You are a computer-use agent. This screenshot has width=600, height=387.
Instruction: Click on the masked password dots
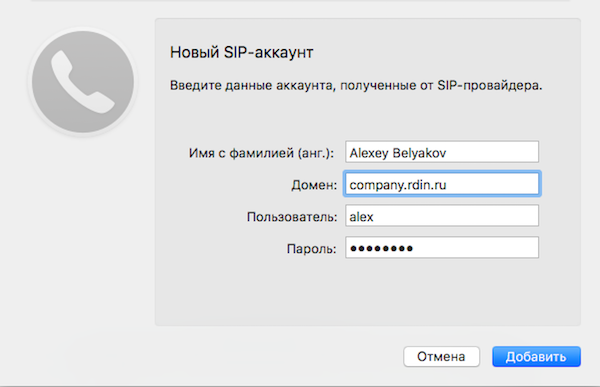[x=382, y=248]
